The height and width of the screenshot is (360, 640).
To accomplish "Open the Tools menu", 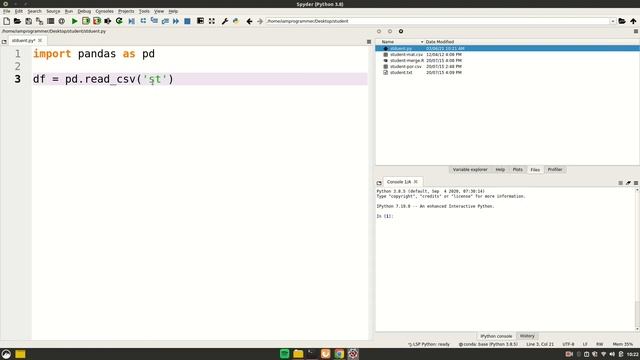I will (144, 11).
